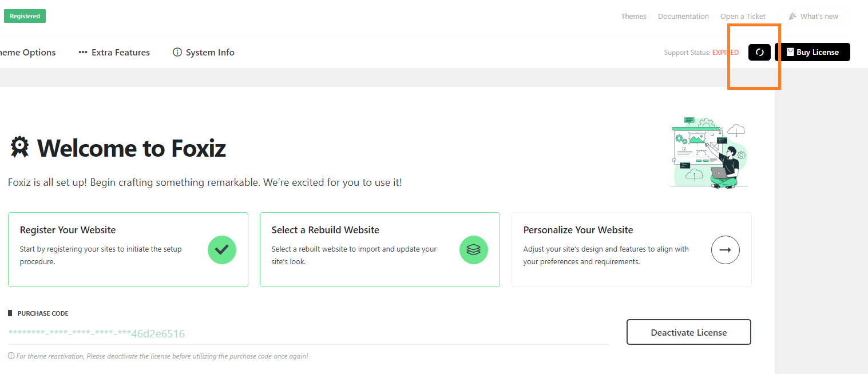Screen dimensions: 868x374
Task: Switch to the Extra Features tab
Action: click(114, 52)
